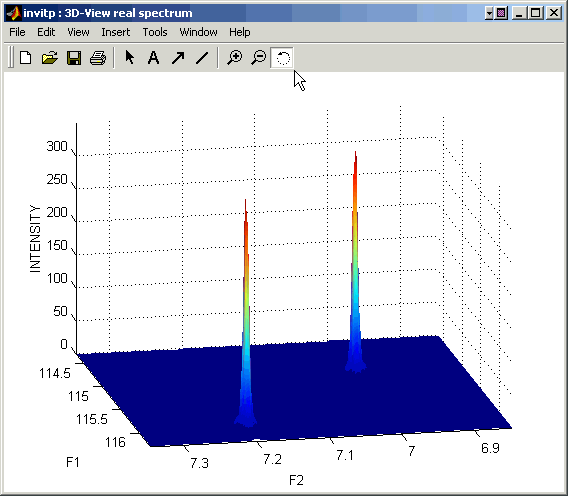The image size is (568, 496).
Task: Open the Insert menu
Action: click(x=116, y=32)
